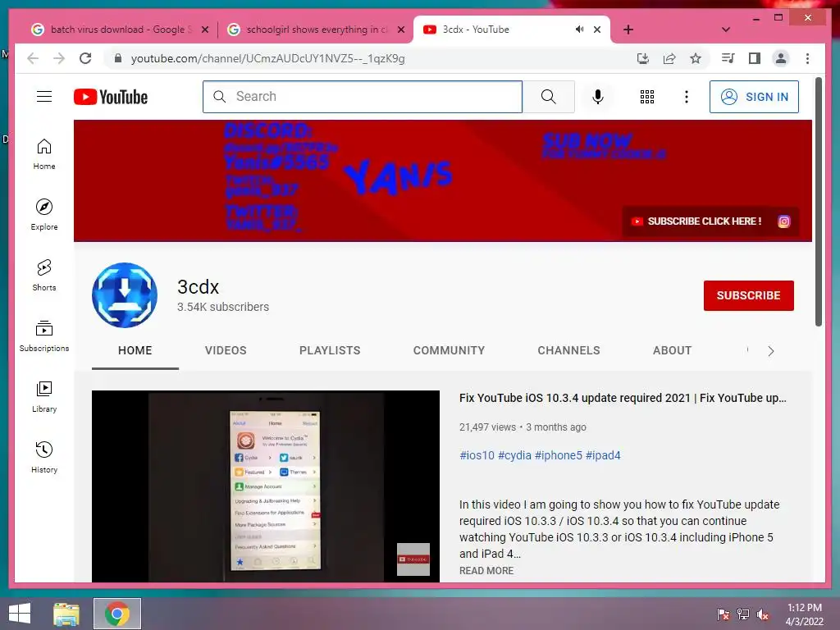The width and height of the screenshot is (840, 630).
Task: Open the channel VIDEOS tab
Action: [226, 350]
